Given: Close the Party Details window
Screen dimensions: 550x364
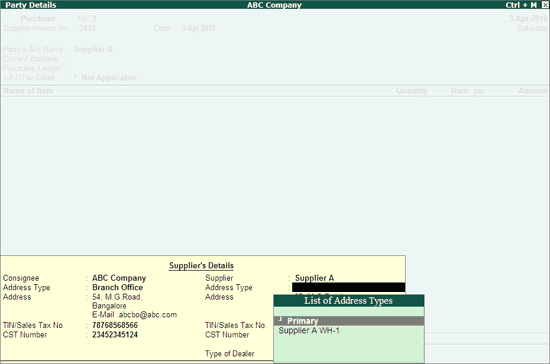Looking at the screenshot, I should [545, 5].
